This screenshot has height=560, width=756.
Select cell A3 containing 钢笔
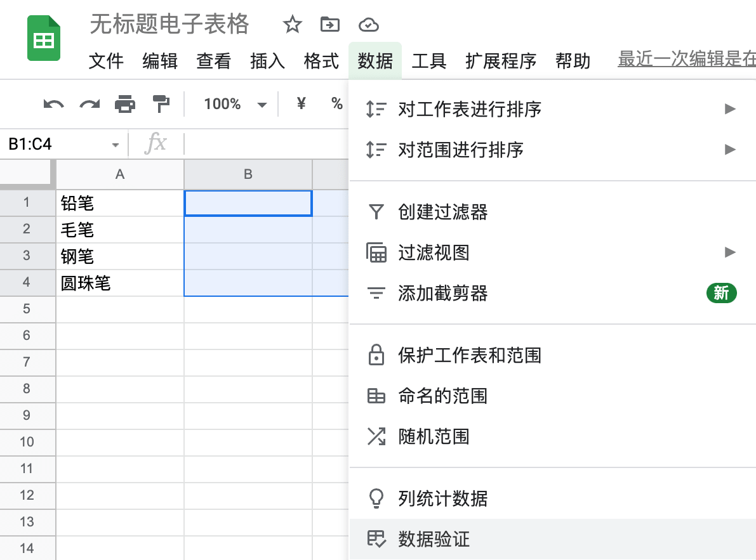click(120, 256)
